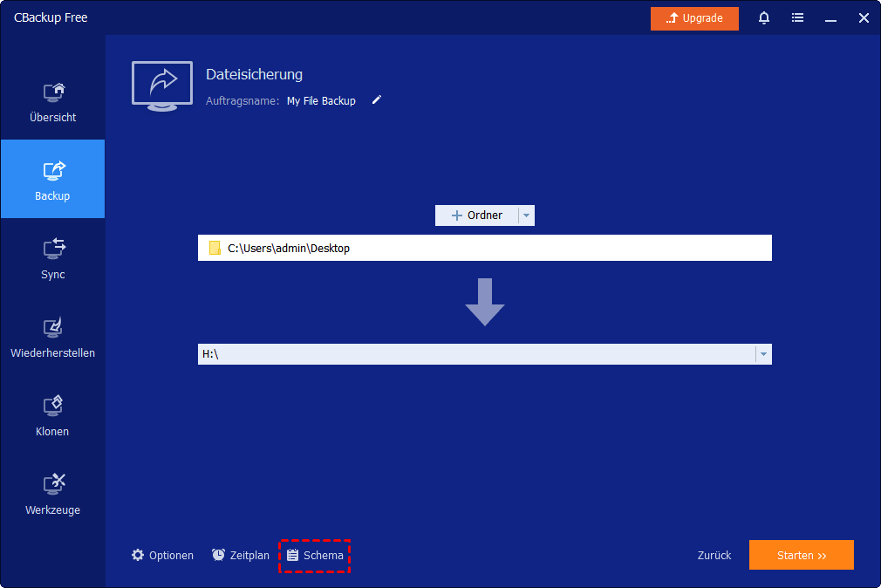The image size is (881, 588).
Task: Open the Zeitplan schedule settings
Action: (x=241, y=556)
